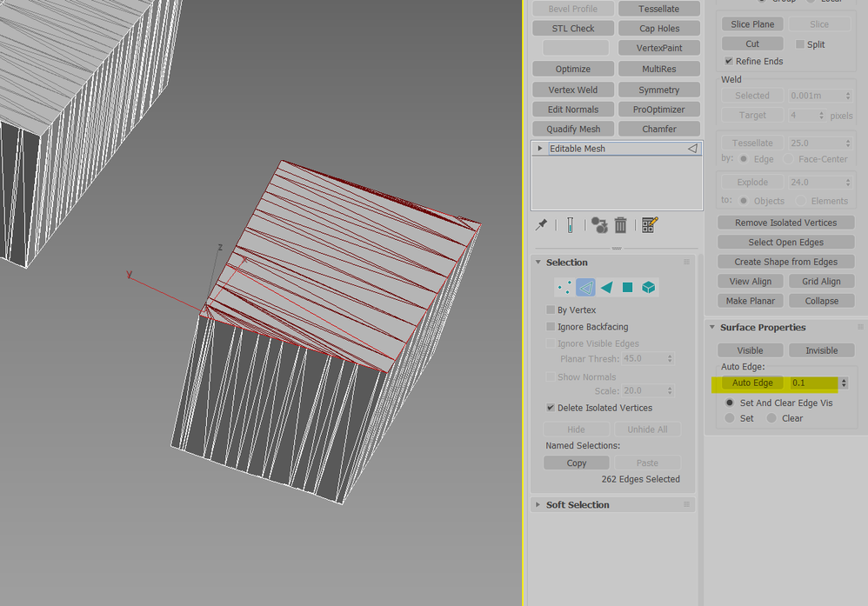The height and width of the screenshot is (606, 868).
Task: Choose the Set radio button
Action: pos(730,418)
